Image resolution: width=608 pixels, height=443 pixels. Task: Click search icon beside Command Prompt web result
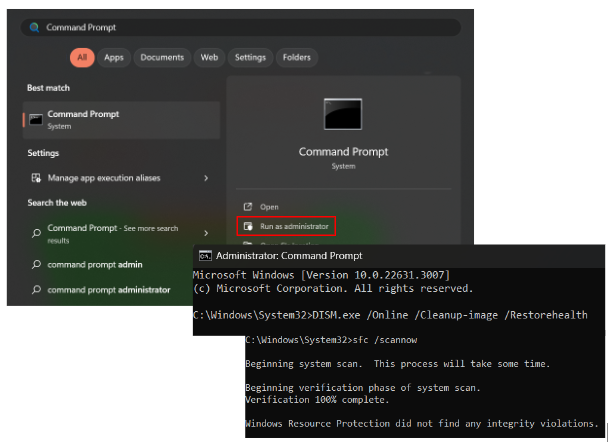[36, 233]
